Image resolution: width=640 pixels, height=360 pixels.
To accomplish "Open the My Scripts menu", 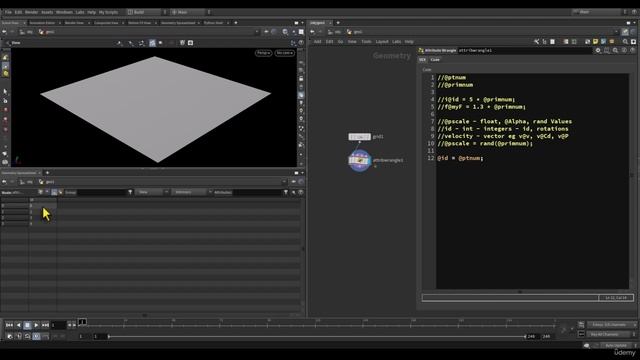I will click(x=108, y=12).
